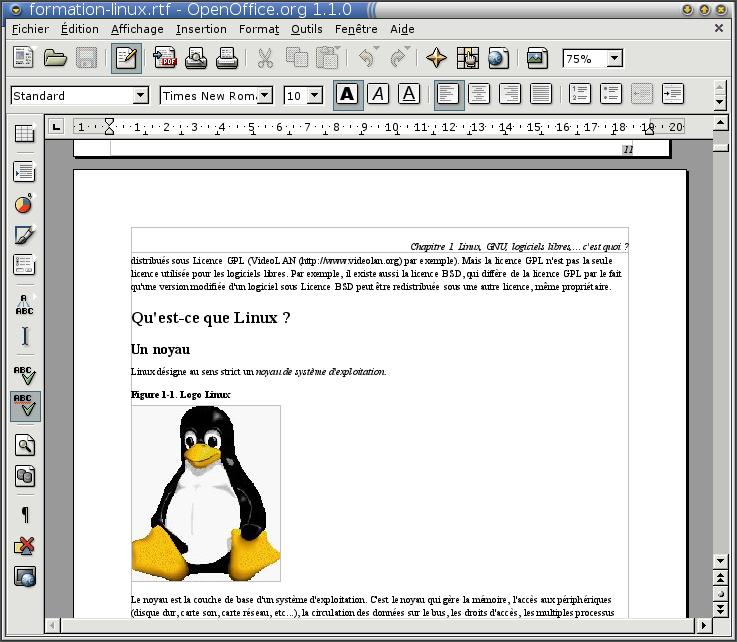Click the Justify alignment button

click(541, 94)
